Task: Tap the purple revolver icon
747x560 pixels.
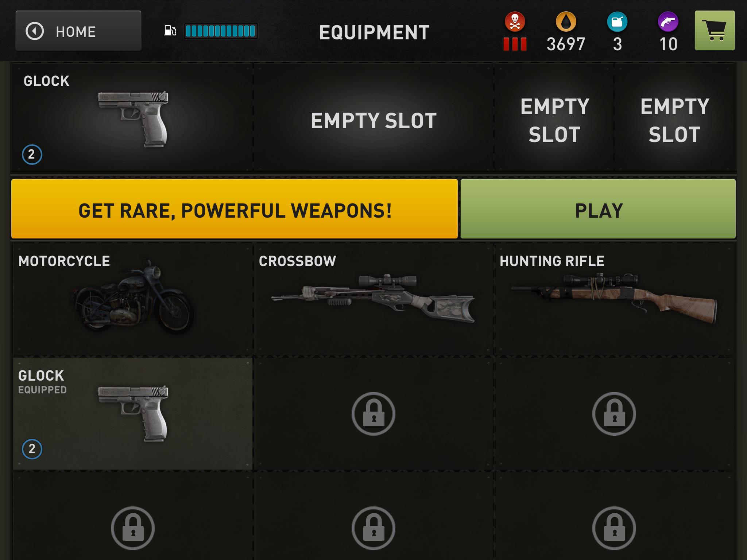Action: [668, 22]
